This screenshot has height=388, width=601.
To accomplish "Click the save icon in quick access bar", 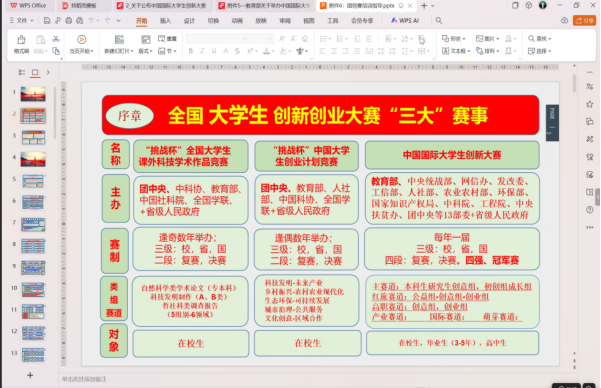I will click(x=47, y=21).
